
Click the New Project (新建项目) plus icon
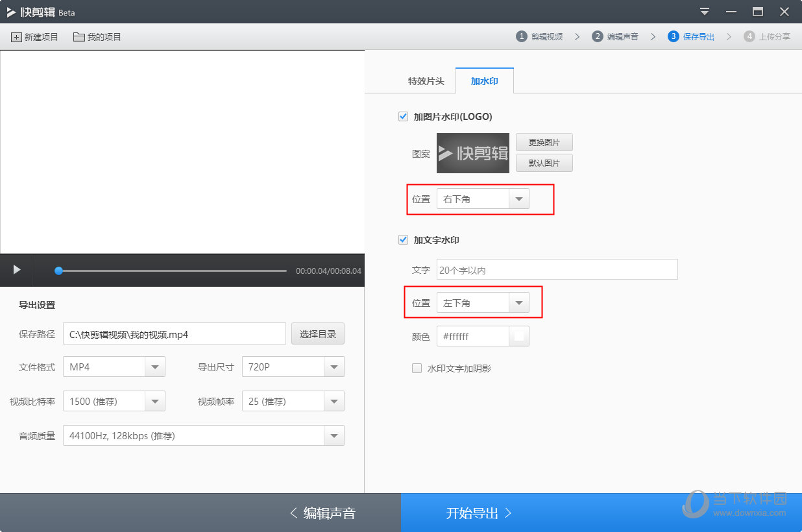tap(16, 37)
